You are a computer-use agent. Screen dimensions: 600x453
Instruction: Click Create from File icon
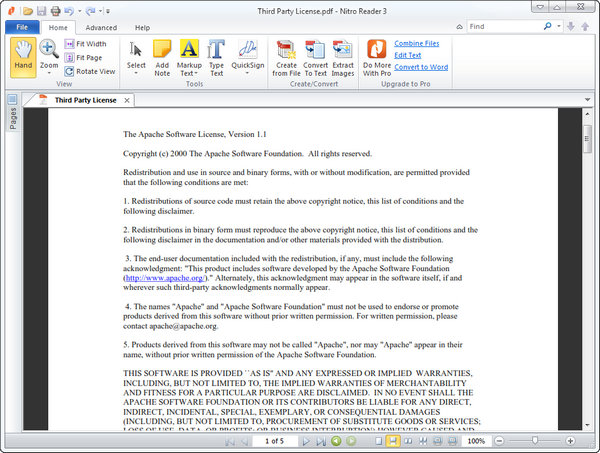(286, 56)
